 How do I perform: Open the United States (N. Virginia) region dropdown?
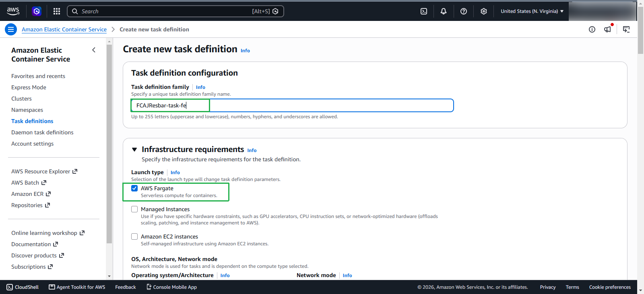(532, 11)
